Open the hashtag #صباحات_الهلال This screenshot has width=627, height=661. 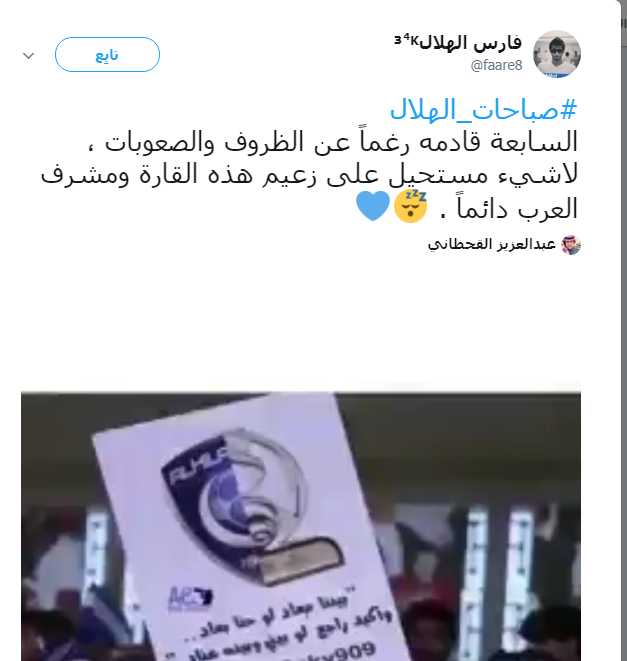(x=483, y=110)
